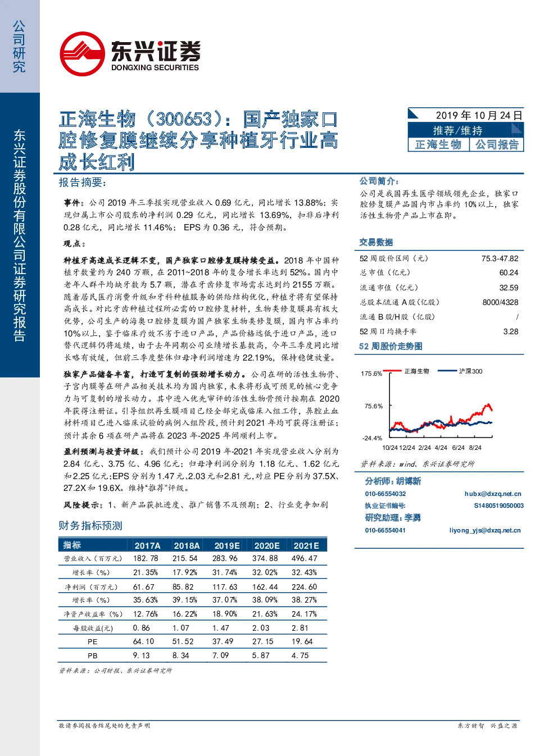Viewport: 558px width, 756px height.
Task: Click 2017A PE value 64.10
Action: coord(143,641)
